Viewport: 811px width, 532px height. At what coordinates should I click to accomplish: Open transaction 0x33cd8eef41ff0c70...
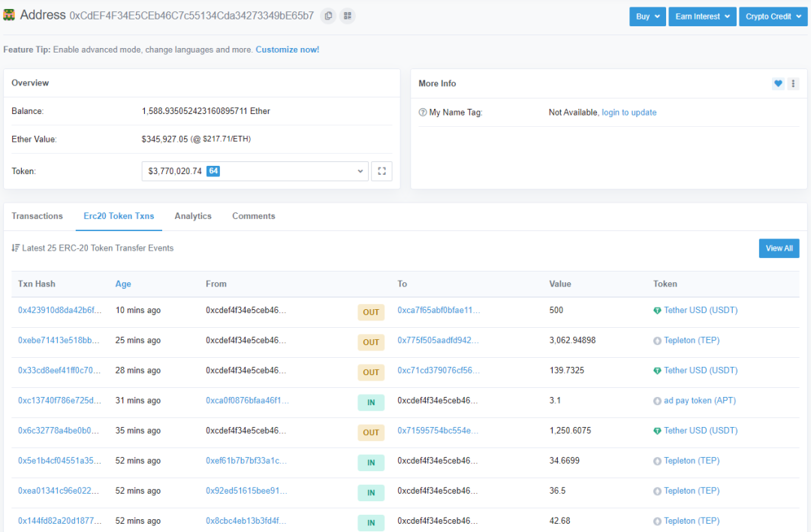pos(59,370)
